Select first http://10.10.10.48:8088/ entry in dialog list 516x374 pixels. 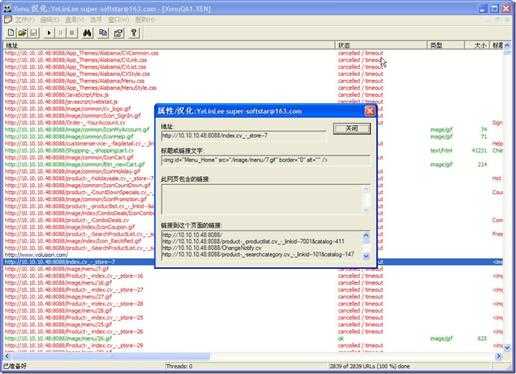(192, 235)
